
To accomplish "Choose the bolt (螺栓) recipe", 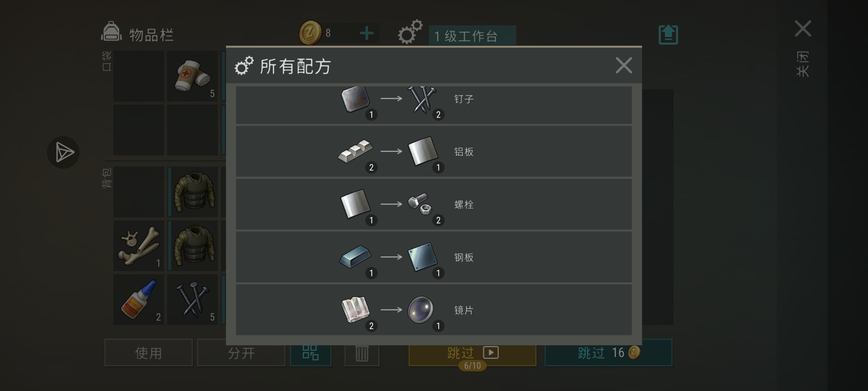I will [434, 204].
